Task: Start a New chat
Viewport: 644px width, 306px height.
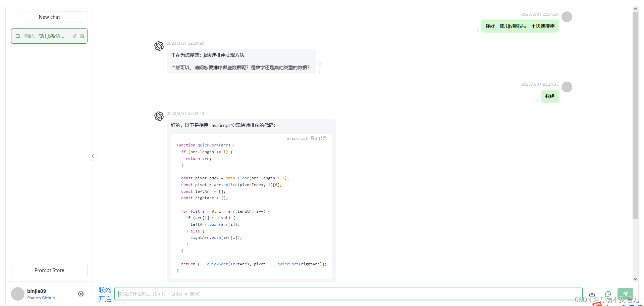Action: 49,17
